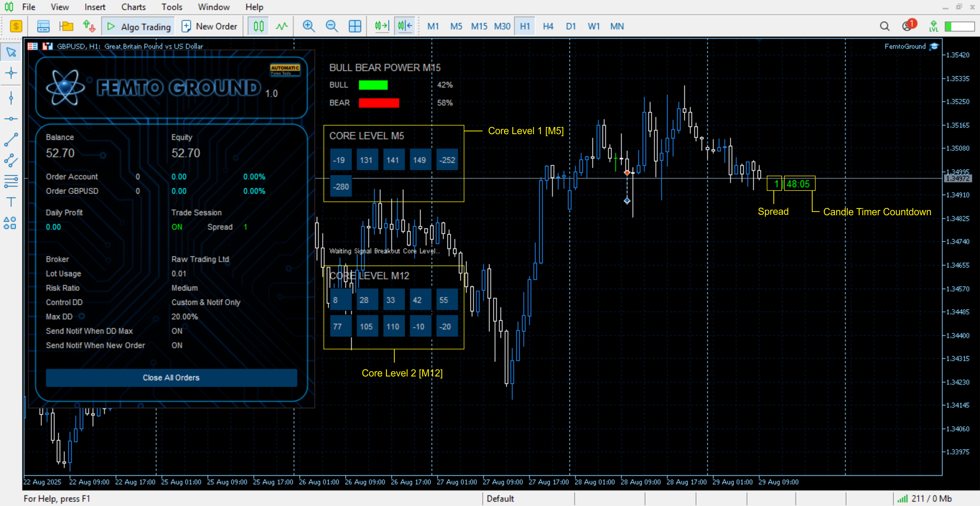
Task: Select the H4 timeframe
Action: click(548, 26)
